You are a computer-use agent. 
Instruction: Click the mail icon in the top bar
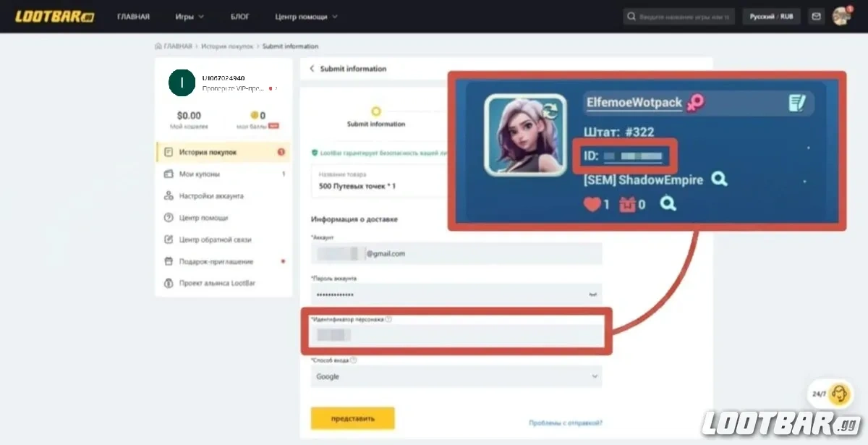click(816, 15)
